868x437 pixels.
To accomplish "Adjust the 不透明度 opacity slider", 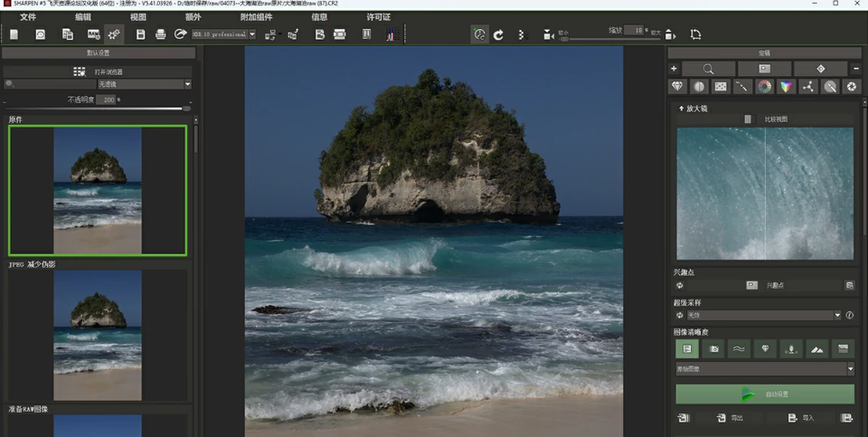I will coord(98,109).
